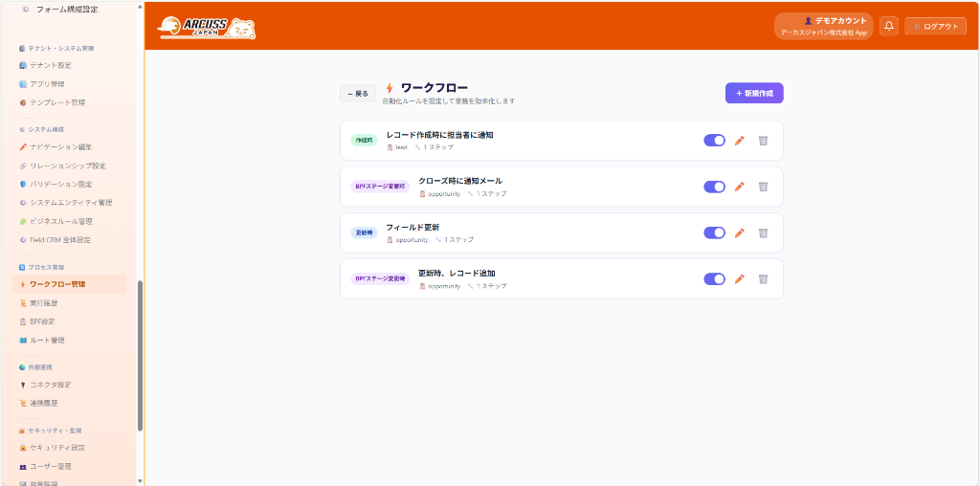Click the レコード作成時に担当者に通知 title
Screen dimensions: 980x486
440,135
